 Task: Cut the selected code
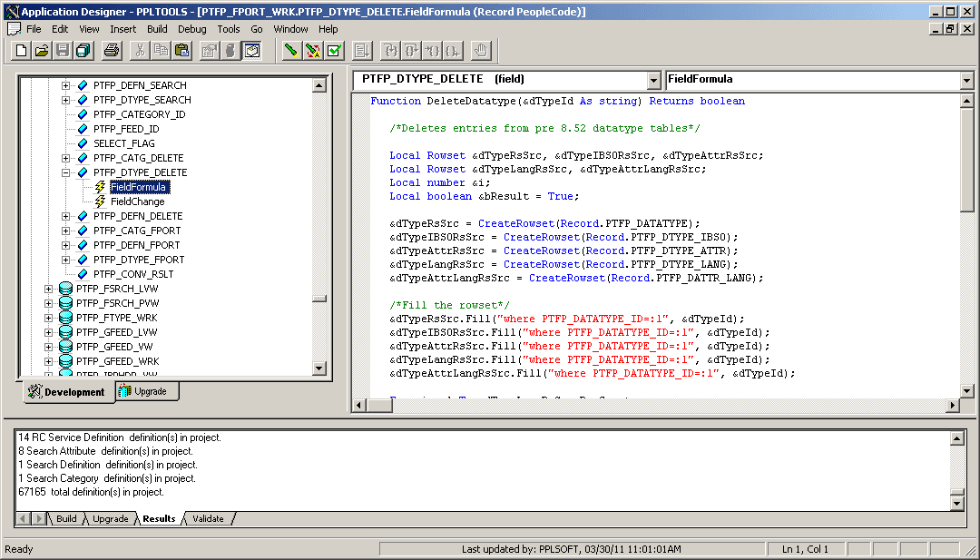(x=142, y=50)
